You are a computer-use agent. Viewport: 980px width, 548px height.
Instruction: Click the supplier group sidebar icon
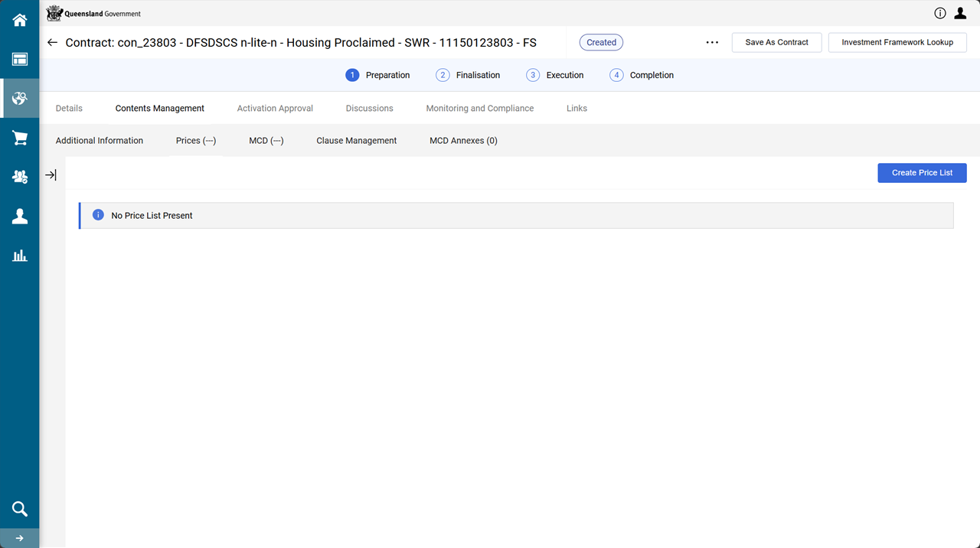[20, 177]
